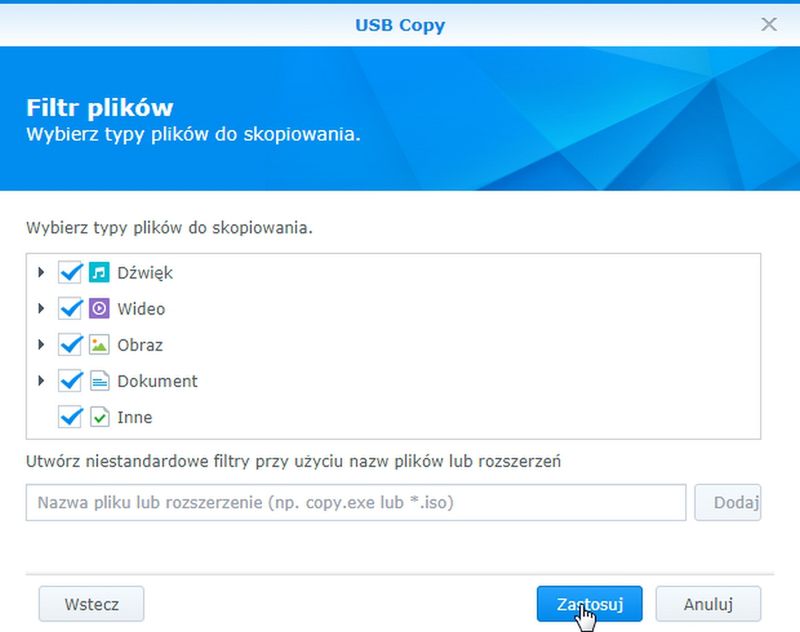Uncheck the Dźwięk checkbox
The height and width of the screenshot is (632, 800).
coord(70,272)
